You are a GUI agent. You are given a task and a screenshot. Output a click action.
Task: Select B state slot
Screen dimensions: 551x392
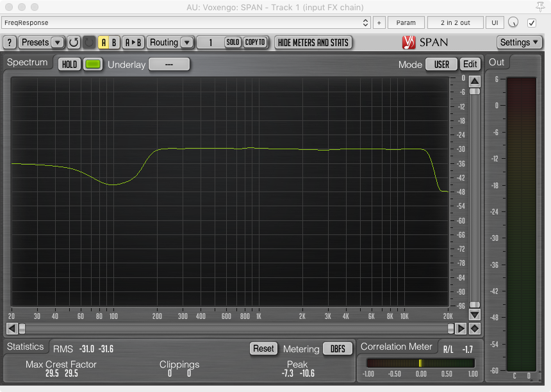tap(114, 42)
